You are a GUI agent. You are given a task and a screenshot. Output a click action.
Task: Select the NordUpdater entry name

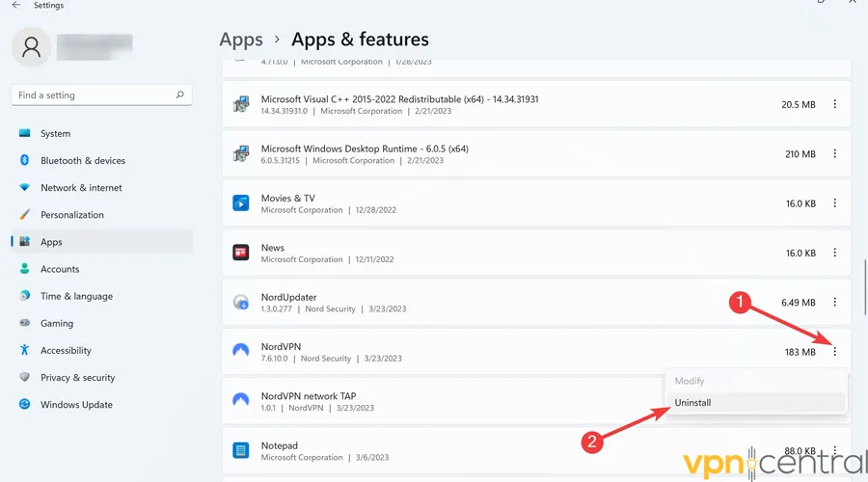(288, 297)
